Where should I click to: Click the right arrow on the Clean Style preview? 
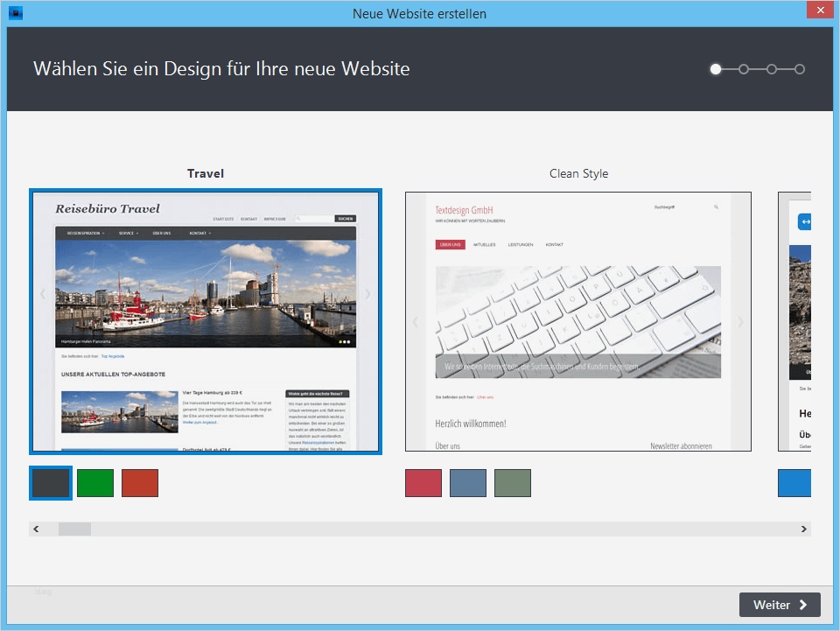click(x=741, y=322)
